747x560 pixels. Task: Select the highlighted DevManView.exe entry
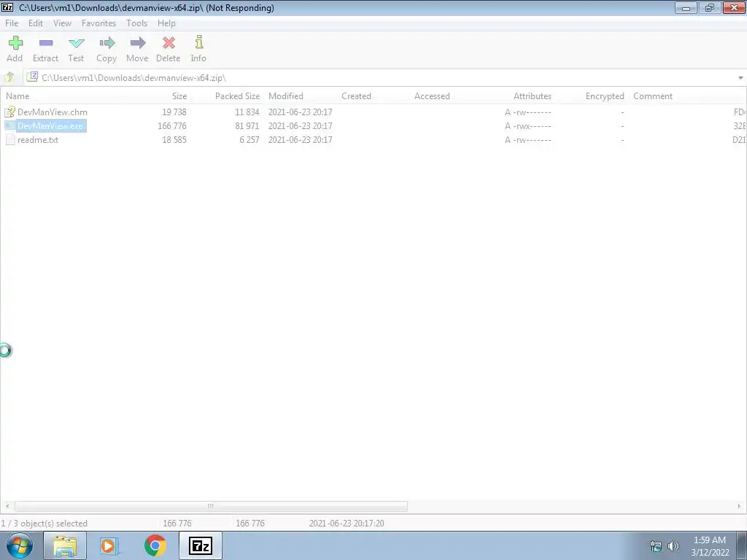(51, 125)
